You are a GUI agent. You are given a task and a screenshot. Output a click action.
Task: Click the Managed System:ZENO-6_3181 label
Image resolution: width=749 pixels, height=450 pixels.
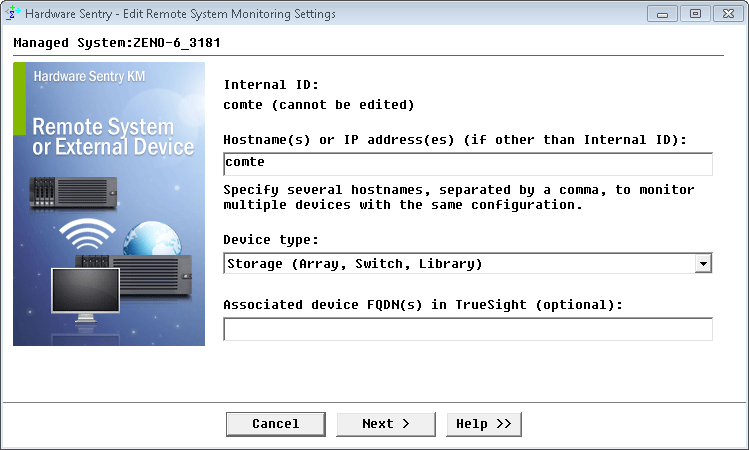click(x=118, y=44)
